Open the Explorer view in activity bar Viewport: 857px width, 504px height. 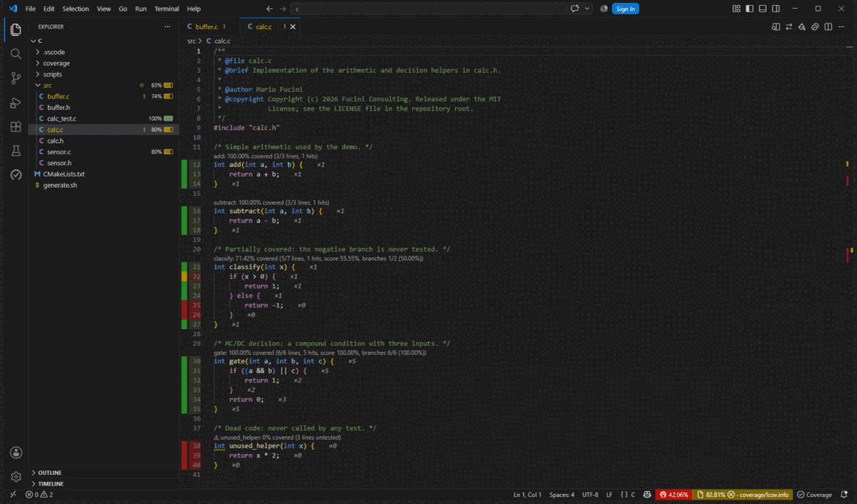16,29
